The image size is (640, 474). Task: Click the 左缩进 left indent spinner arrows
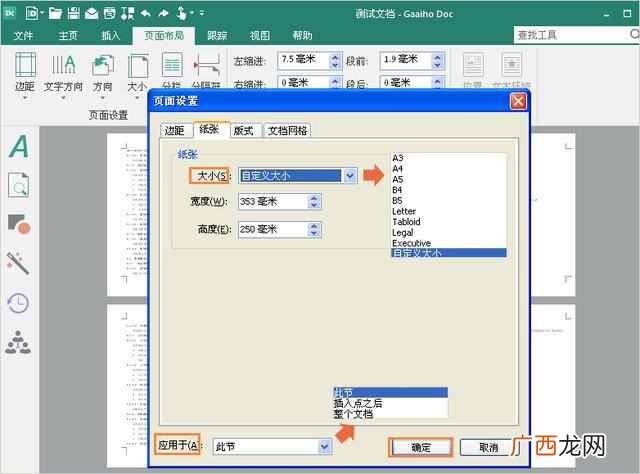coord(335,61)
